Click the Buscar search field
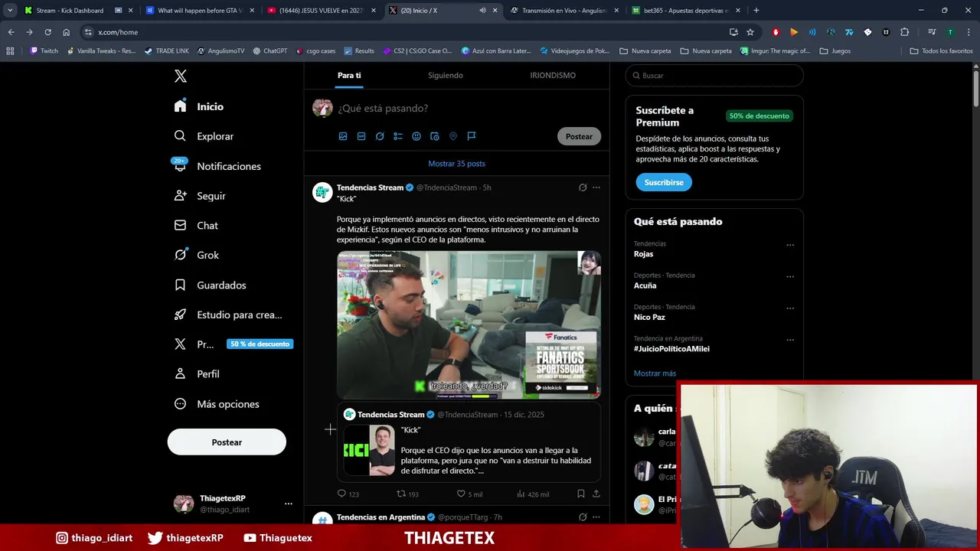 click(x=714, y=76)
